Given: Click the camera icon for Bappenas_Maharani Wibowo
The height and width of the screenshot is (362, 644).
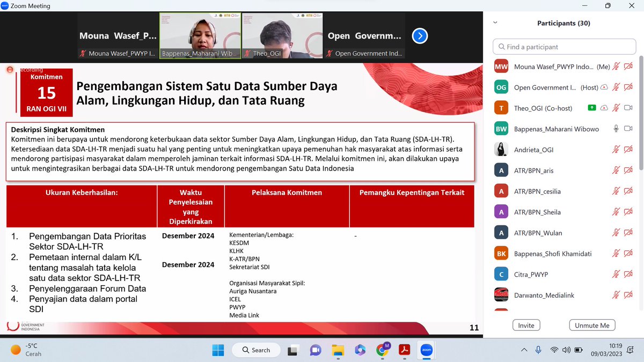Looking at the screenshot, I should click(628, 129).
